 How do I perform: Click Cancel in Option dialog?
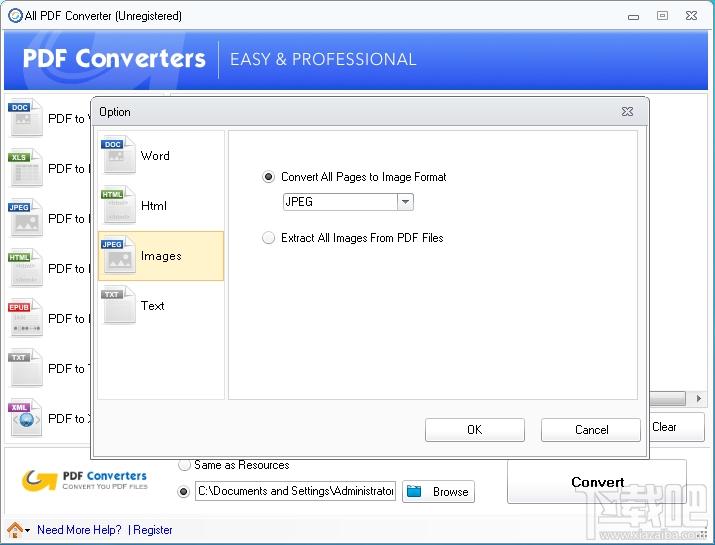pyautogui.click(x=591, y=430)
